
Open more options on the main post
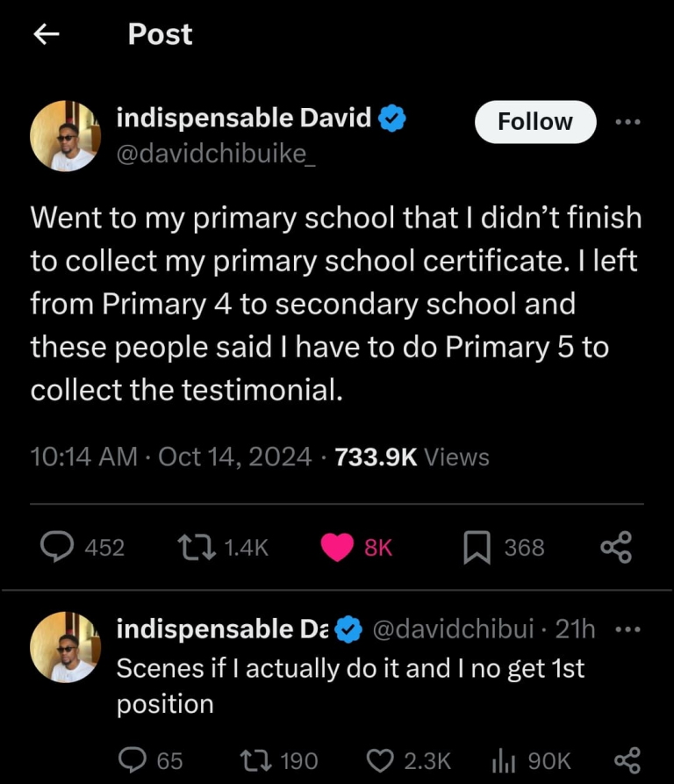click(x=627, y=121)
